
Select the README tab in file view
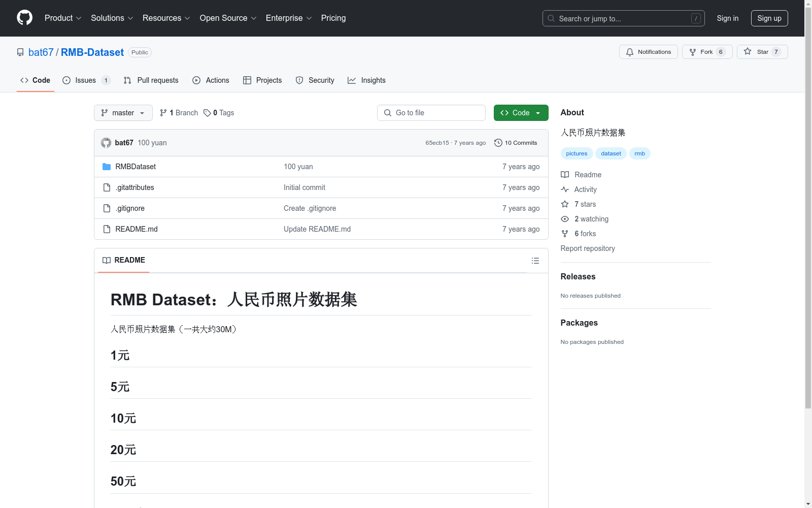click(124, 260)
